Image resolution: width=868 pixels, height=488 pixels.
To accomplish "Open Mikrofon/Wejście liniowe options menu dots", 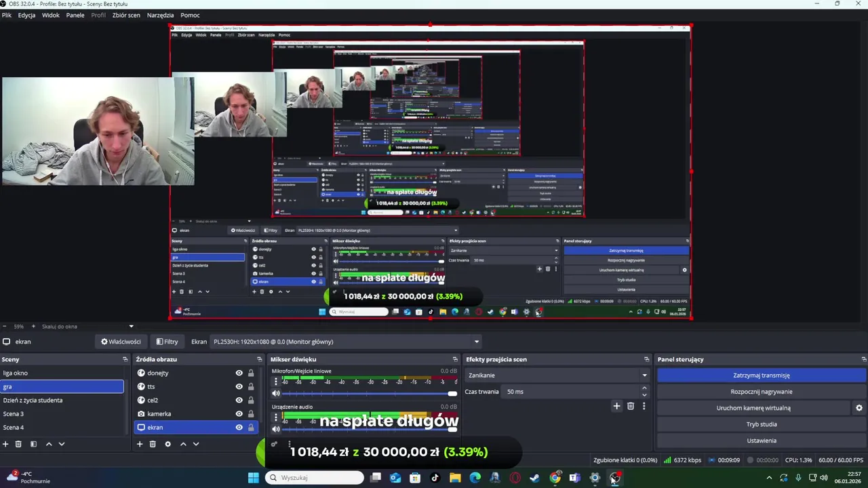I will tap(275, 382).
